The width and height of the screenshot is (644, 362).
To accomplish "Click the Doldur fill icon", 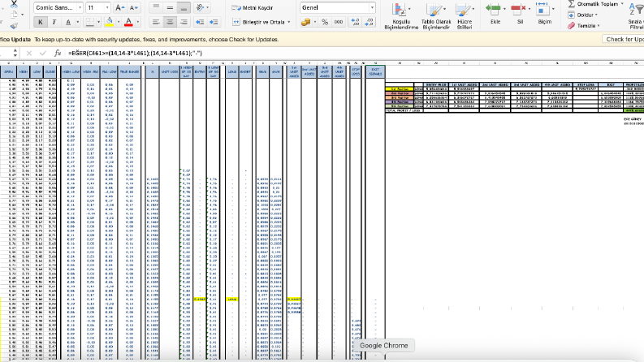I will pos(571,15).
